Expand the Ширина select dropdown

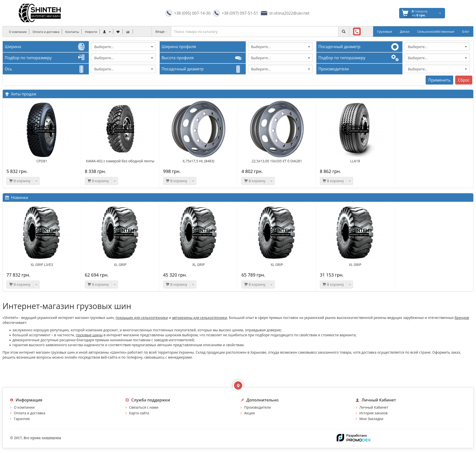123,47
